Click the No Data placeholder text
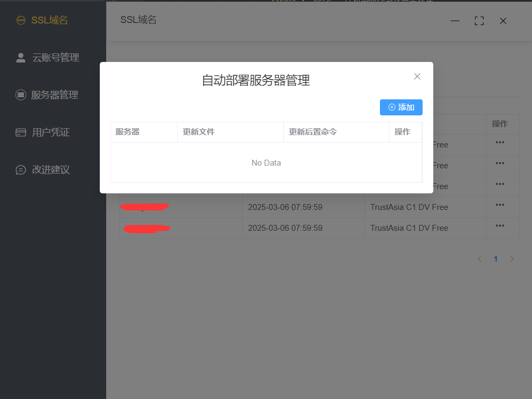 [x=266, y=163]
